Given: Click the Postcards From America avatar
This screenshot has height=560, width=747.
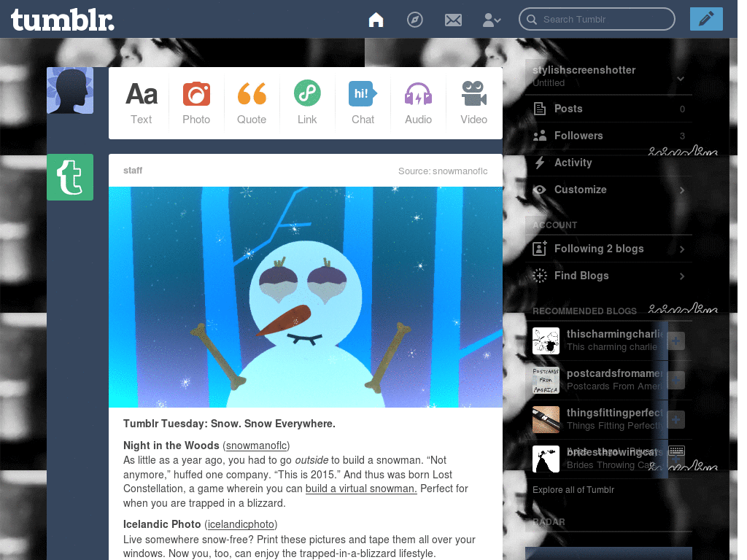Looking at the screenshot, I should [546, 380].
